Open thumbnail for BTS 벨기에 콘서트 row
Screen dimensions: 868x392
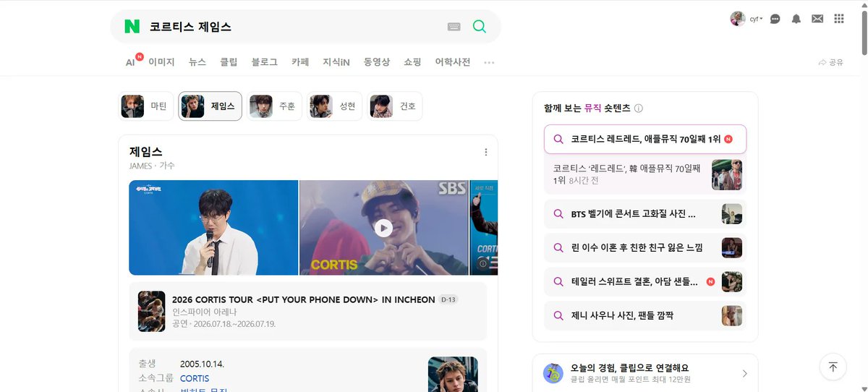[x=732, y=214]
